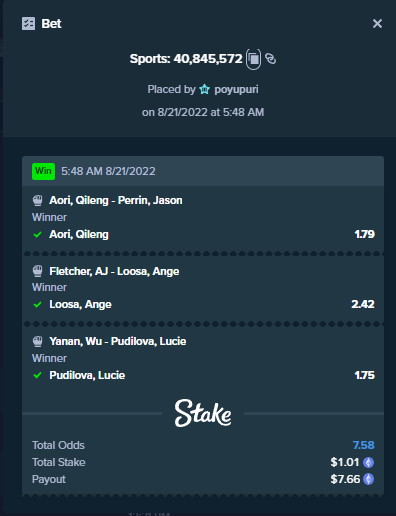Click the glove icon beside Yanan, Wu match
Image resolution: width=396 pixels, height=516 pixels.
point(38,341)
